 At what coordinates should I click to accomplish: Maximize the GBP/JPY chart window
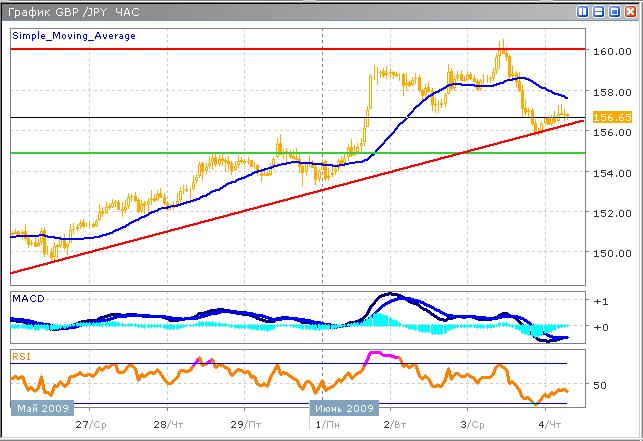point(615,11)
